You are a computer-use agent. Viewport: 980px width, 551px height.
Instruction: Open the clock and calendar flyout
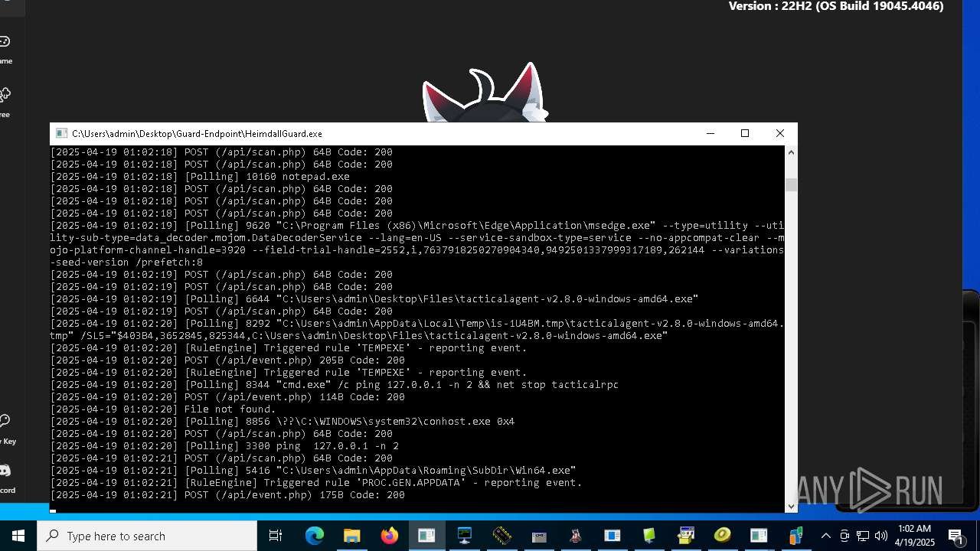tap(916, 536)
